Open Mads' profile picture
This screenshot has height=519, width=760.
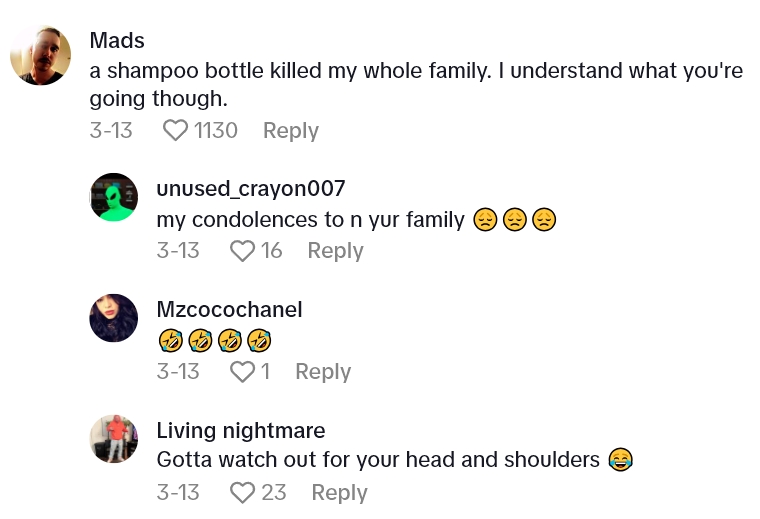(40, 55)
